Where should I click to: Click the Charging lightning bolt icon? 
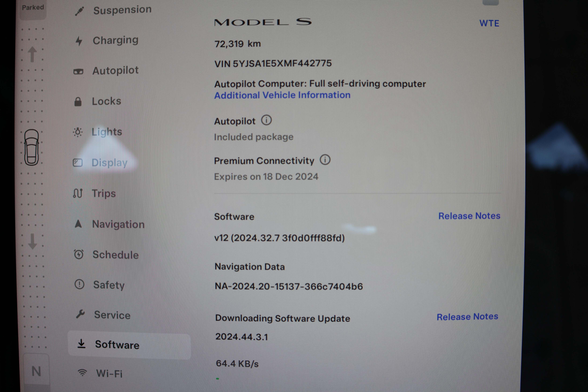coord(79,41)
